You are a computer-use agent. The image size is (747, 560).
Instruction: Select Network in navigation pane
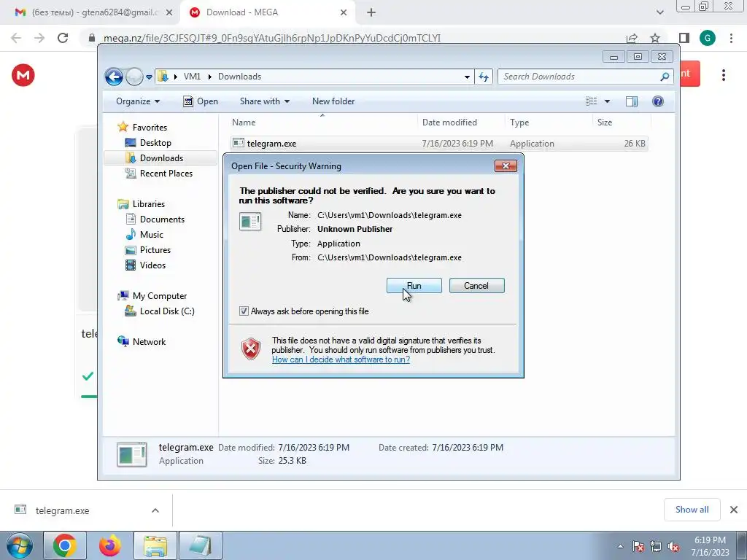(x=149, y=342)
